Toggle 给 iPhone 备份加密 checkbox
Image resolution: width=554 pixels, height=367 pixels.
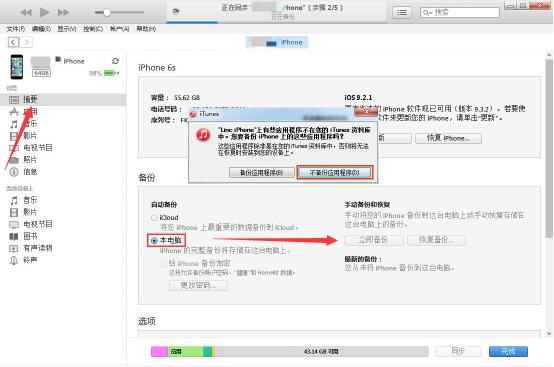[163, 264]
